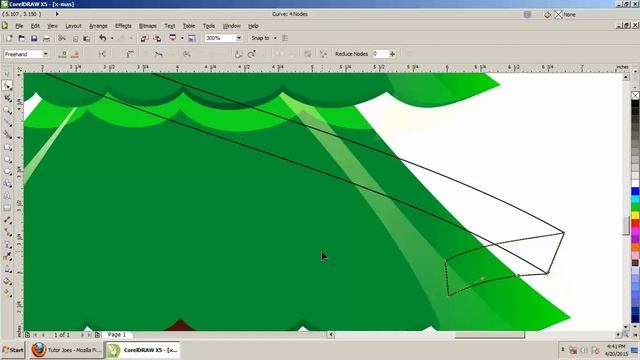Click the CorelDRAW X5 taskbar button

coord(143,350)
